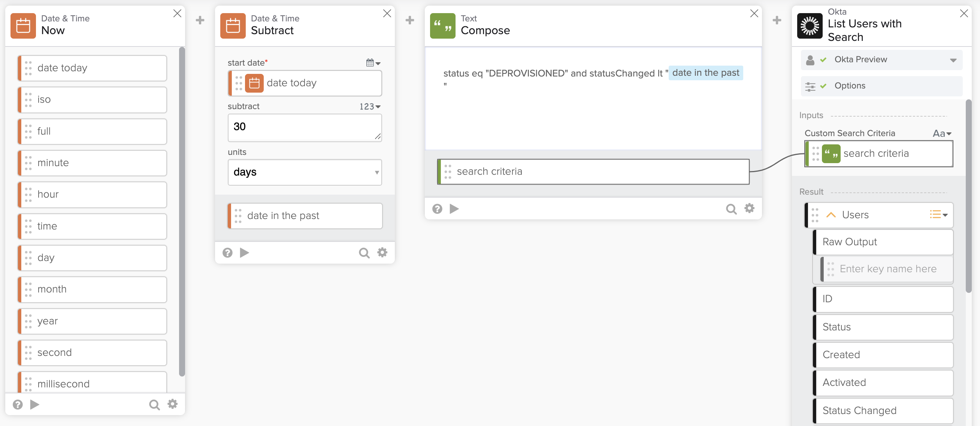Open the start date calendar type picker

click(373, 63)
